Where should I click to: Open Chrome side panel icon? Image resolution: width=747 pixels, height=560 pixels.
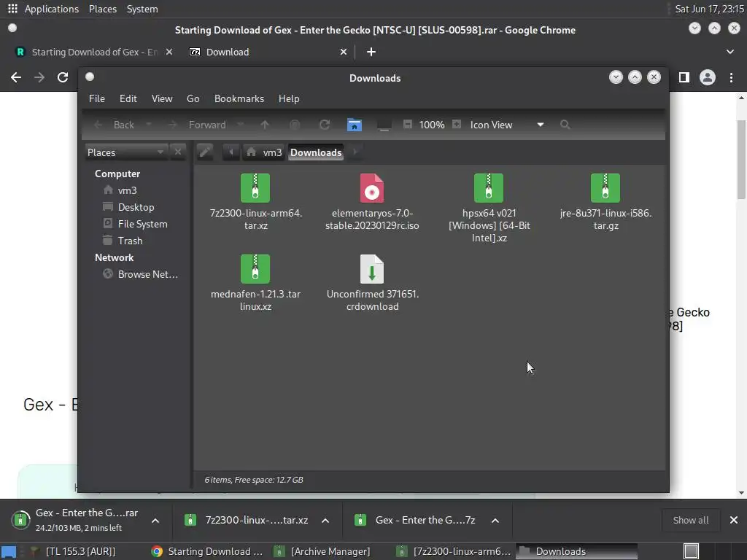(x=684, y=77)
